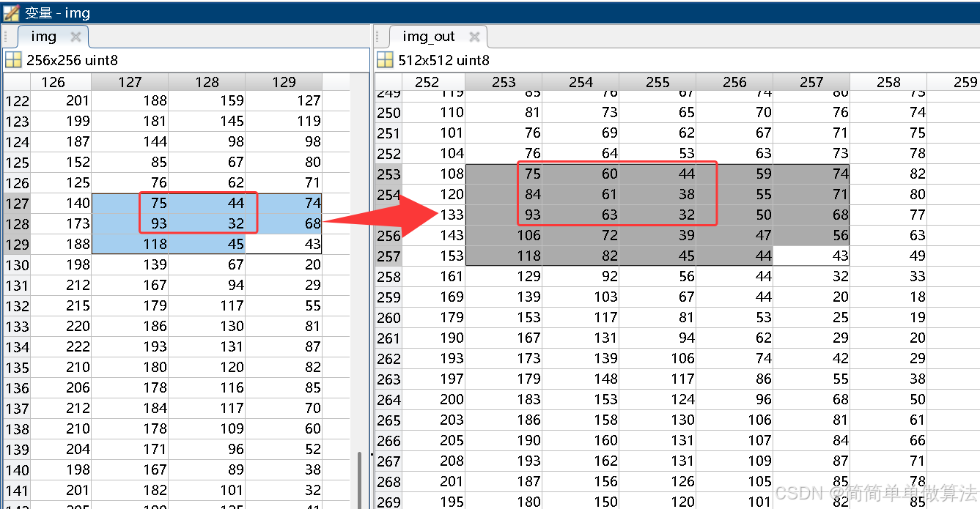The image size is (980, 509).
Task: Select cell 75 in img row 127
Action: (x=130, y=203)
